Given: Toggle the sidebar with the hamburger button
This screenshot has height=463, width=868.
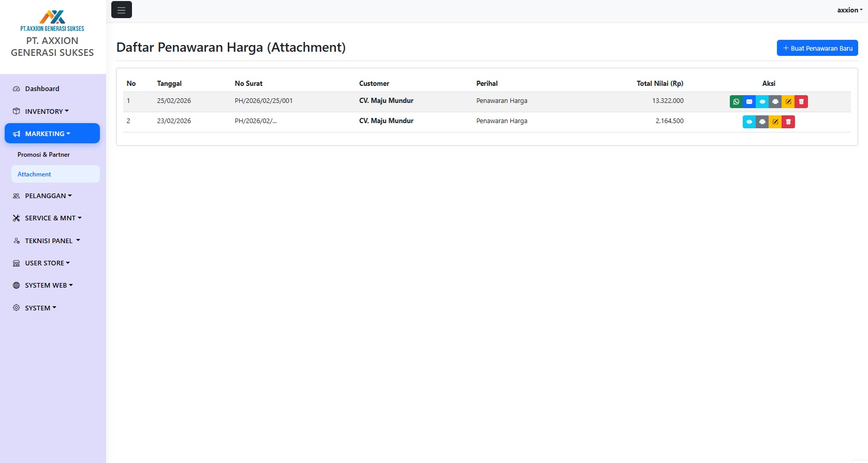Looking at the screenshot, I should [122, 10].
